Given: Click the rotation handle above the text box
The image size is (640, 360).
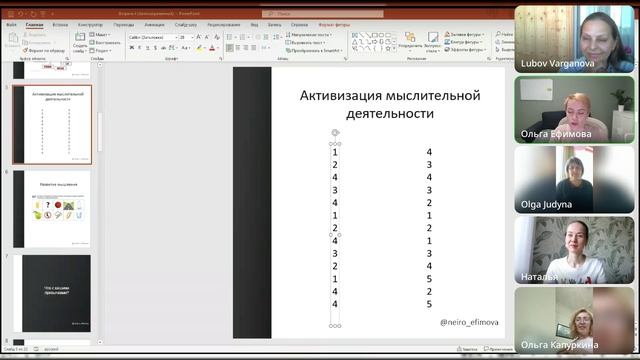Looking at the screenshot, I should point(335,132).
